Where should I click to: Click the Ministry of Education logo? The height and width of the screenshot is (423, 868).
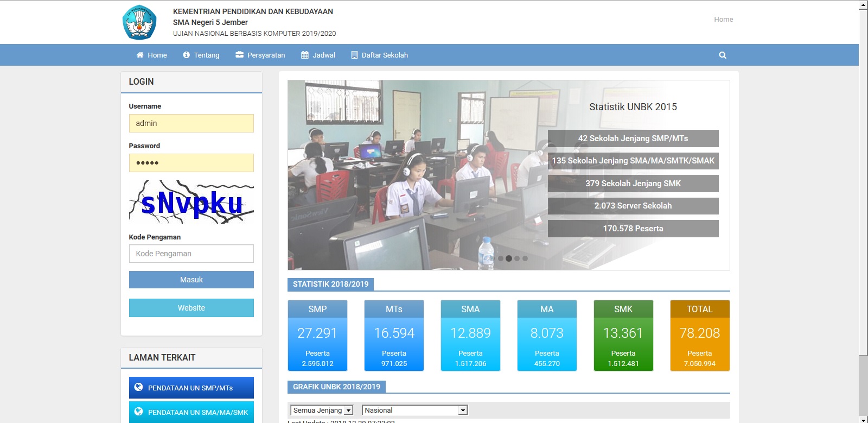coord(139,22)
